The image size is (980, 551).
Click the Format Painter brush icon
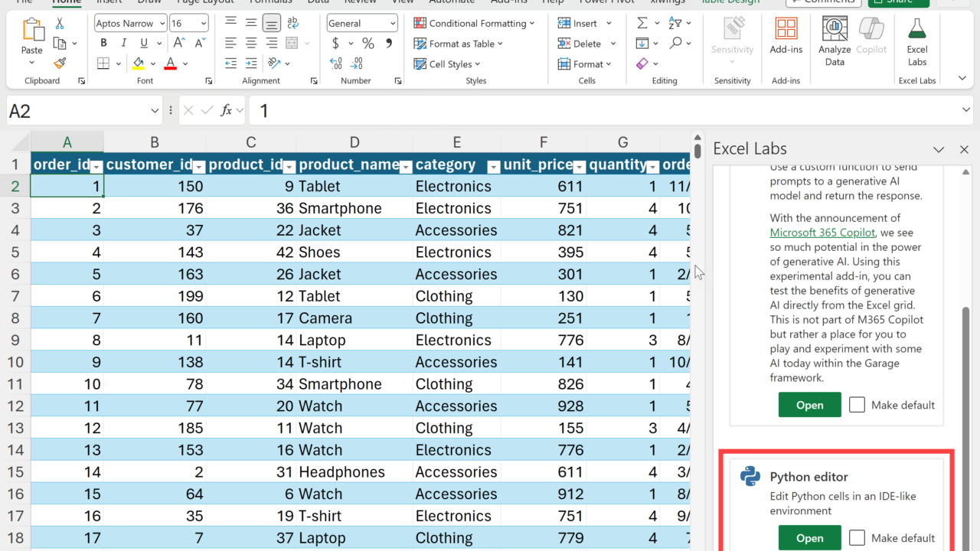click(60, 64)
